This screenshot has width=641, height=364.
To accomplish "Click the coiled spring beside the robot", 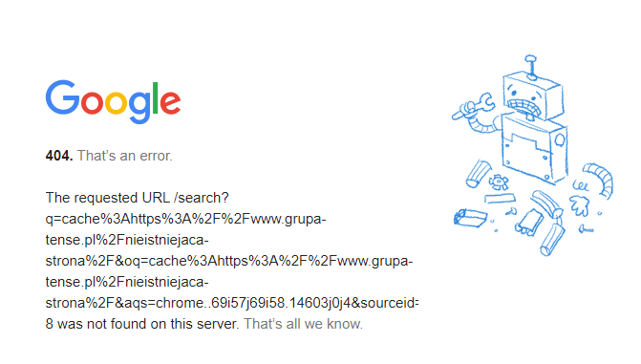I will pyautogui.click(x=580, y=186).
